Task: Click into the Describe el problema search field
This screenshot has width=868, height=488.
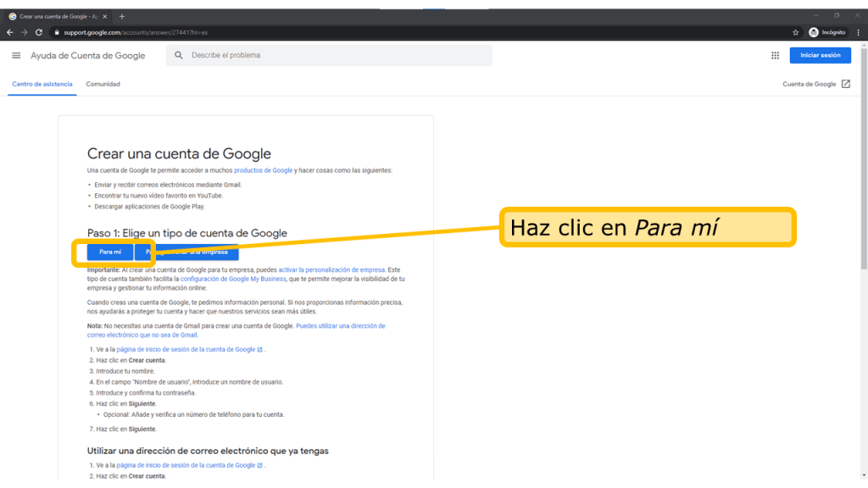Action: point(329,55)
